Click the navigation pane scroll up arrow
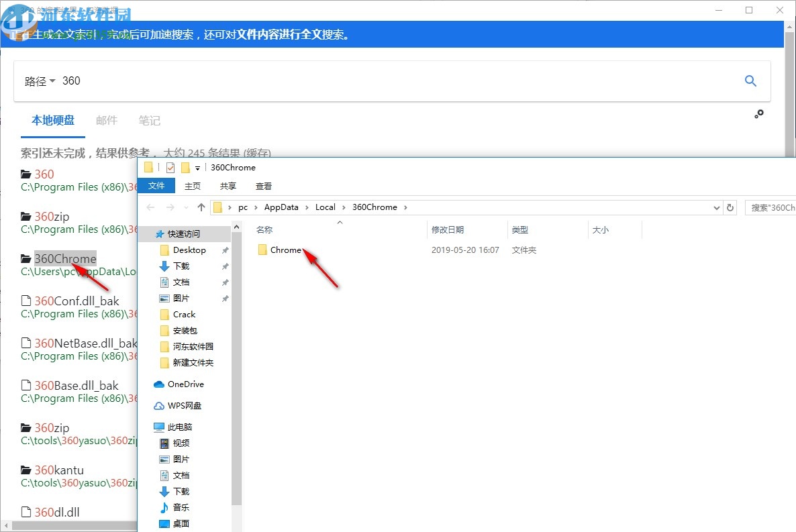796x532 pixels. (236, 227)
